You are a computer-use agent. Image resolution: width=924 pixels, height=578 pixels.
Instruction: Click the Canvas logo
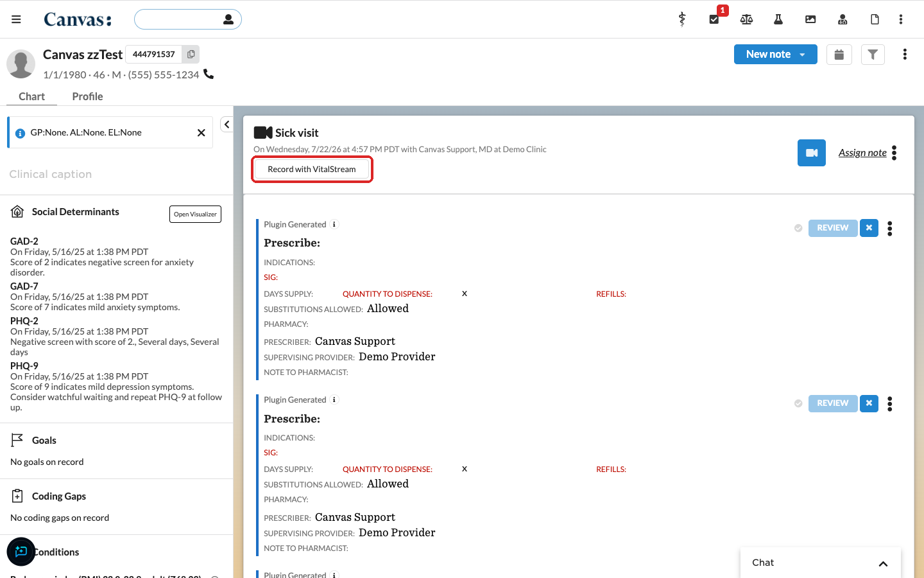[78, 19]
